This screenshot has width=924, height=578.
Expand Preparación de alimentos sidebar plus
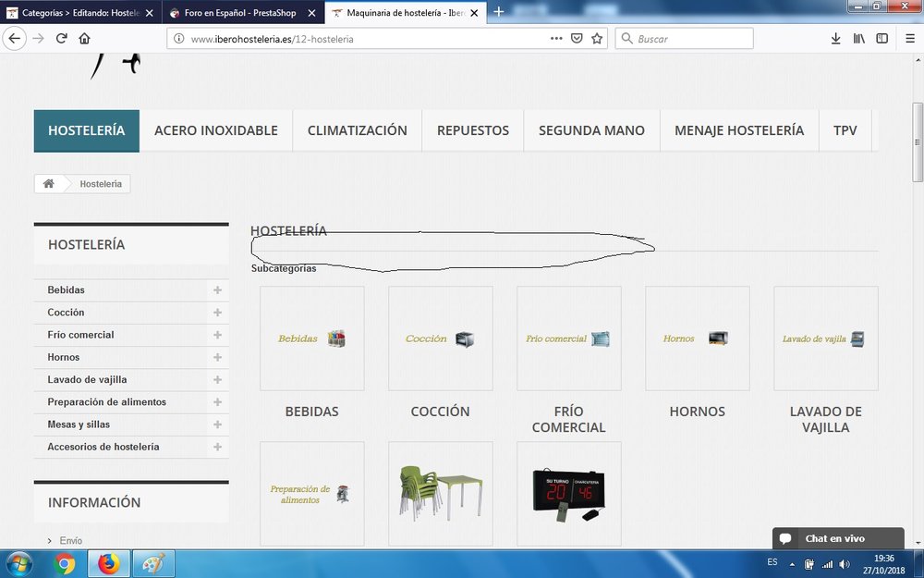point(217,402)
